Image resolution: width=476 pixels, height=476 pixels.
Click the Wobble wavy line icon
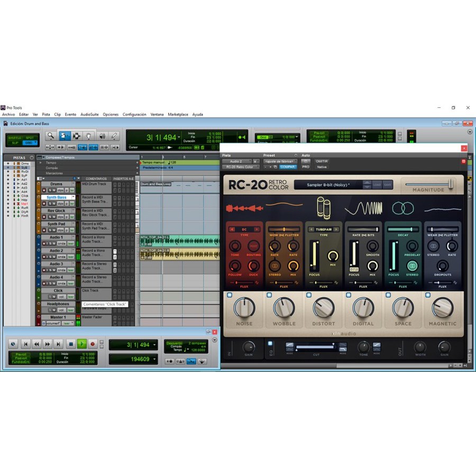point(284,204)
